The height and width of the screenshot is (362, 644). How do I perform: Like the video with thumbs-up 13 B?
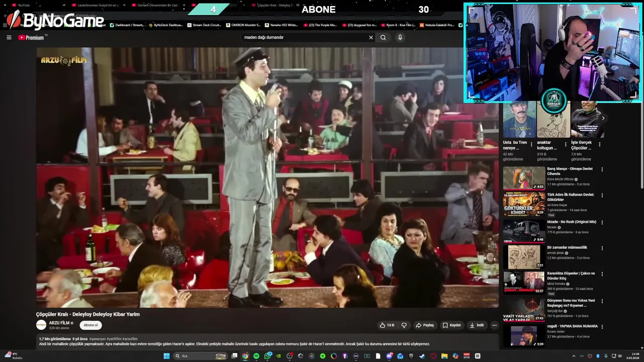[x=387, y=325]
